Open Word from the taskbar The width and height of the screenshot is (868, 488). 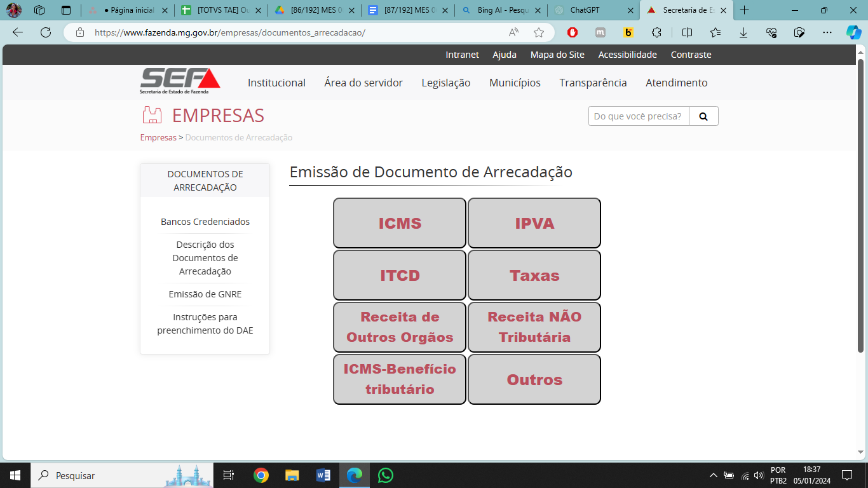[x=323, y=475]
